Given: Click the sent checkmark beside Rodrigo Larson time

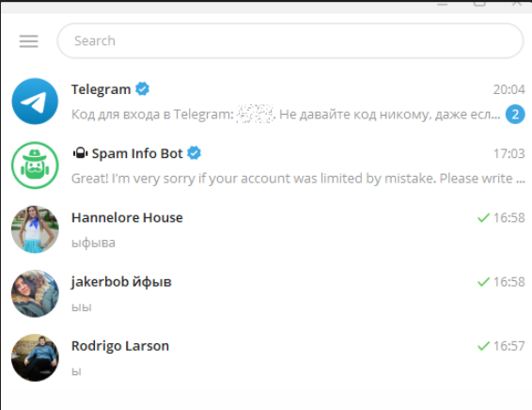Looking at the screenshot, I should (483, 346).
